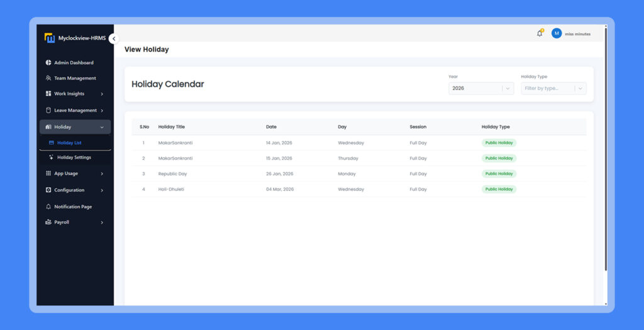Screen dimensions: 644x330
Task: Expand the App Usage submenu chevron
Action: [x=102, y=174]
